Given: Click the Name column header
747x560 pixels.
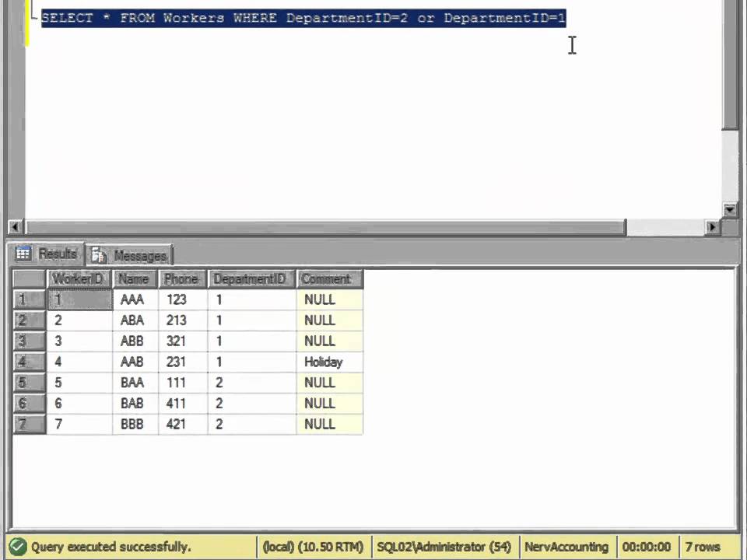Looking at the screenshot, I should point(135,279).
